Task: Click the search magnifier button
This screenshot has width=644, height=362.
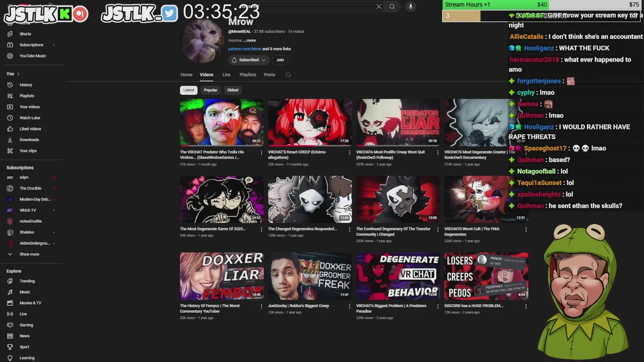Action: [x=392, y=7]
